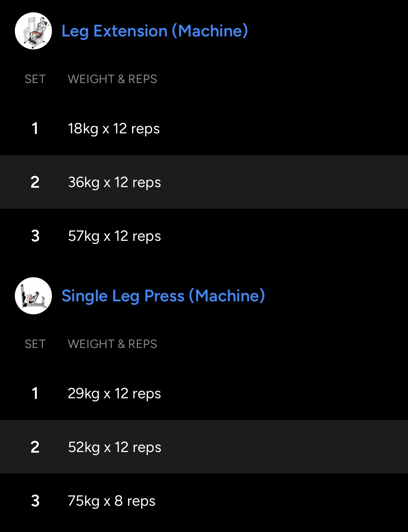Click SET header under Leg Extension
This screenshot has height=532, width=408.
[35, 79]
